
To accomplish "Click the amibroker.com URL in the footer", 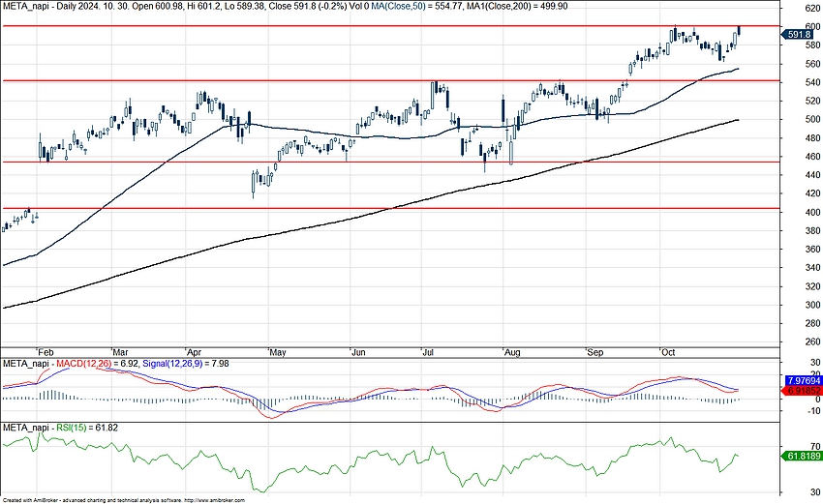I will click(x=215, y=501).
